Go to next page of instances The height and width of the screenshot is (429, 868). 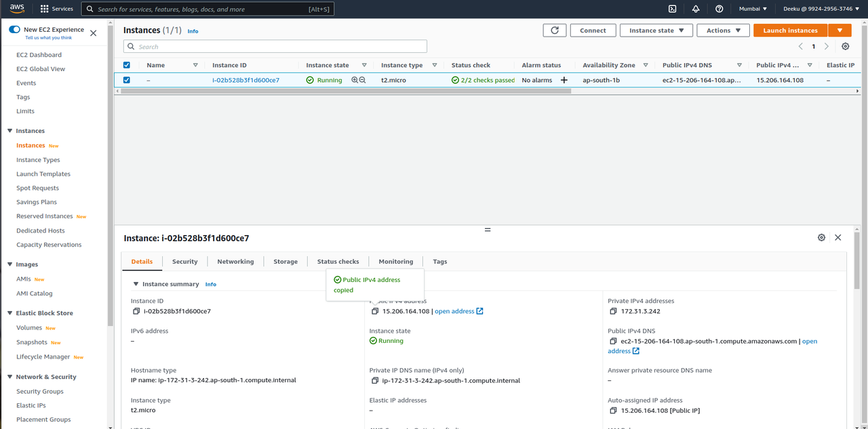tap(826, 47)
